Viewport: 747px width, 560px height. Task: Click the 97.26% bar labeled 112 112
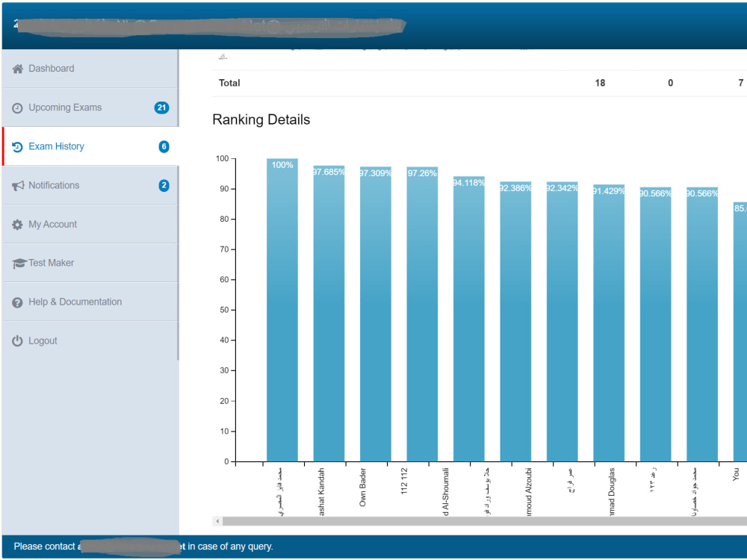point(422,314)
